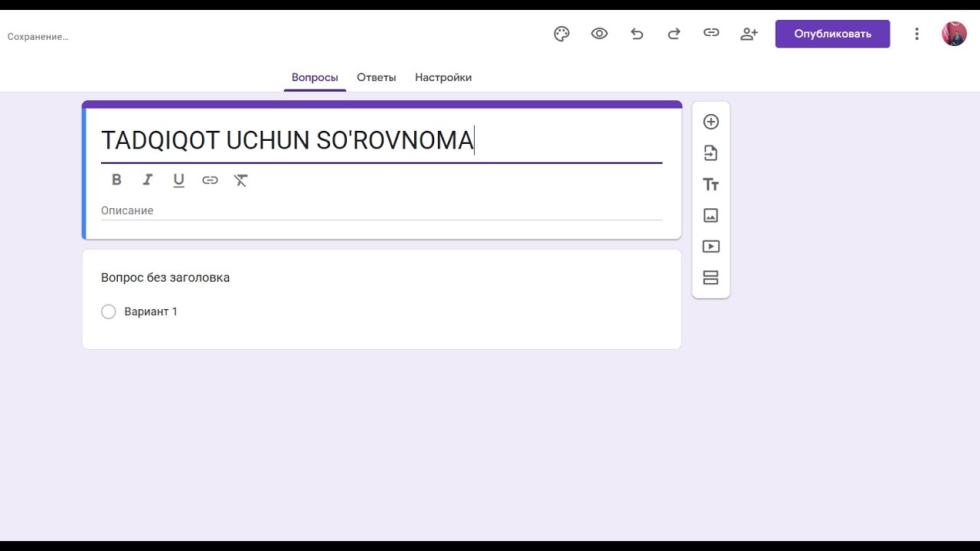This screenshot has height=551, width=980.
Task: Add a new question from side toolbar
Action: click(x=710, y=122)
